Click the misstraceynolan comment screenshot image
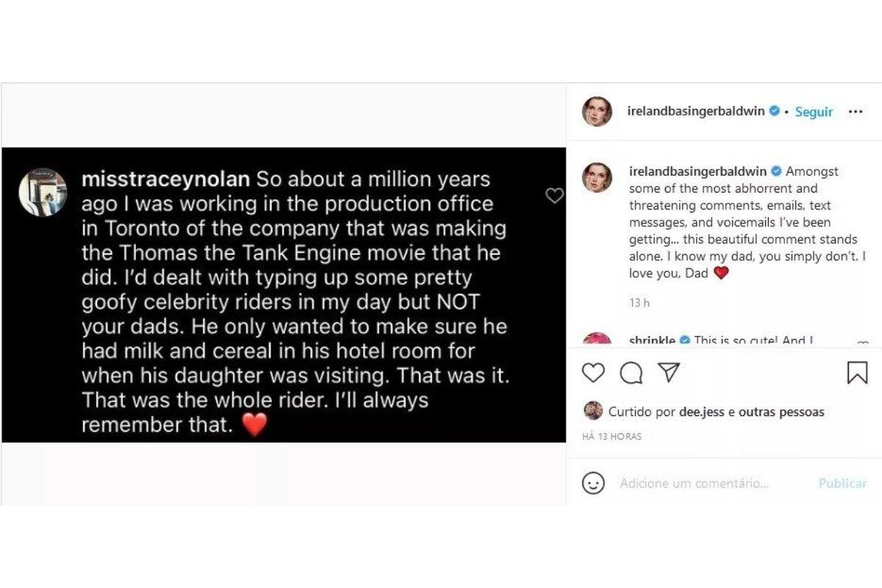The height and width of the screenshot is (588, 882). [x=284, y=295]
